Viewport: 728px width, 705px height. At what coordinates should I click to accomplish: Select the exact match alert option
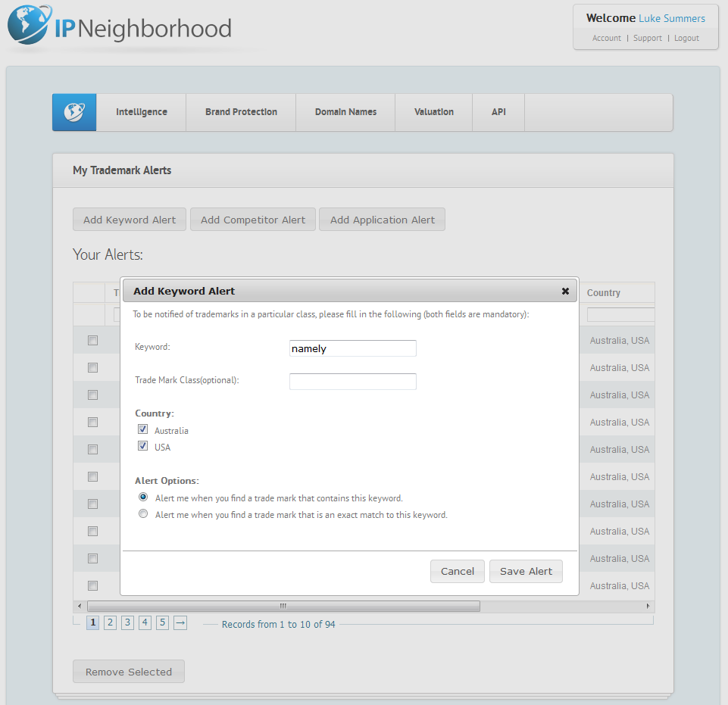pos(143,514)
